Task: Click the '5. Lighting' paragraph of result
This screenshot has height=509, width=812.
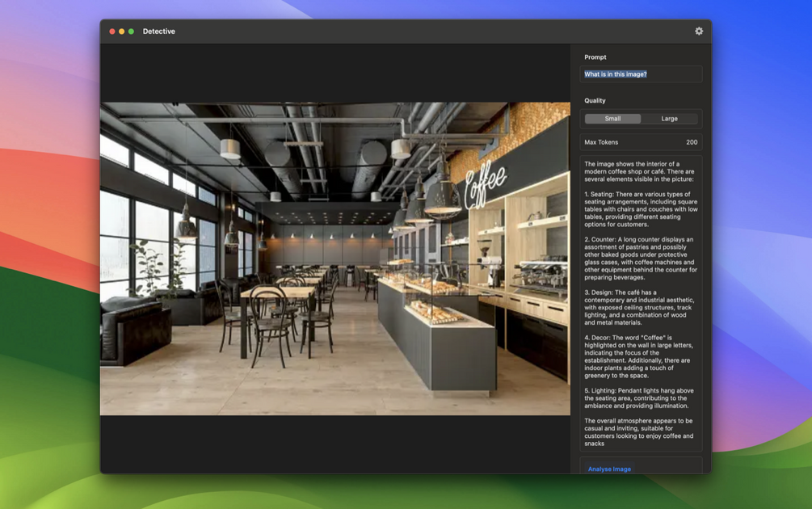Action: tap(638, 398)
